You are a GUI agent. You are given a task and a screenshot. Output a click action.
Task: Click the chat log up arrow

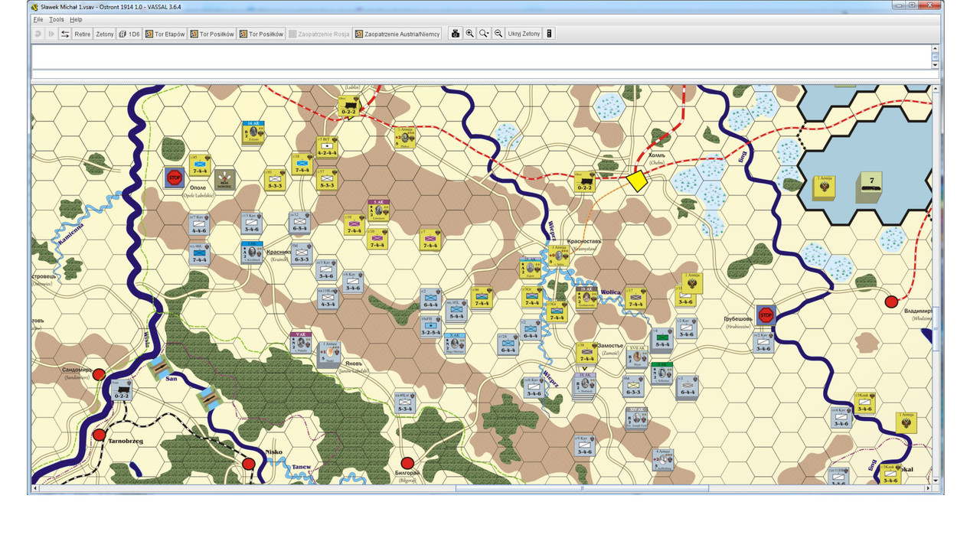(935, 48)
